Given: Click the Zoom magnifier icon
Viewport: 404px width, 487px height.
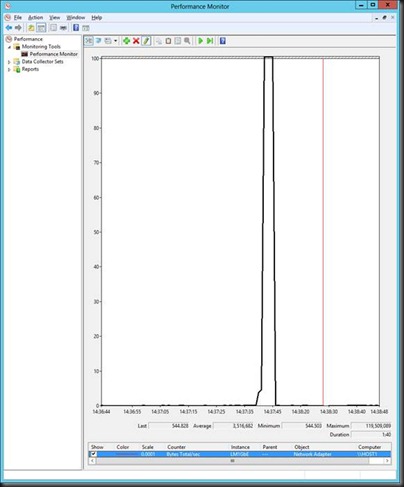Looking at the screenshot, I should tap(187, 41).
